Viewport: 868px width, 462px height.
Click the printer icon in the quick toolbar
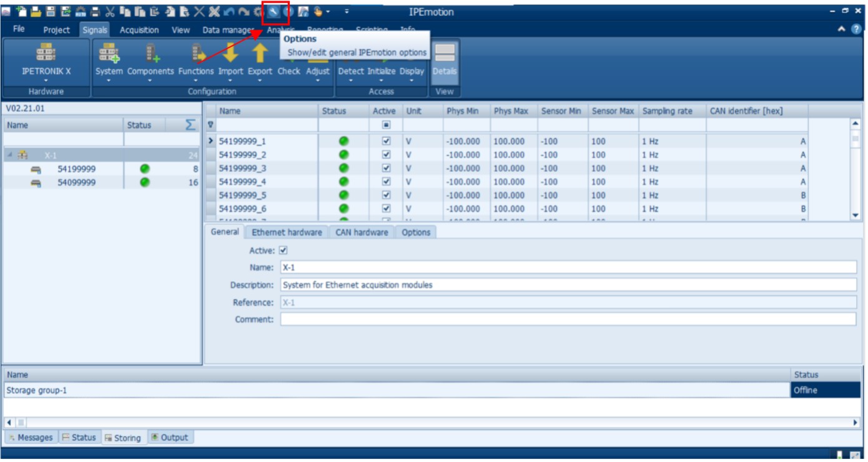[x=95, y=12]
